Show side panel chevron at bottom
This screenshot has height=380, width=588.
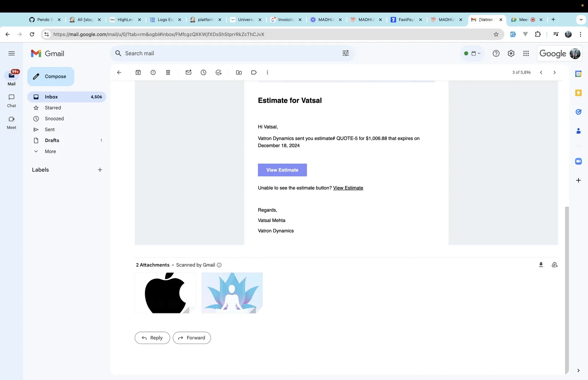click(x=578, y=370)
